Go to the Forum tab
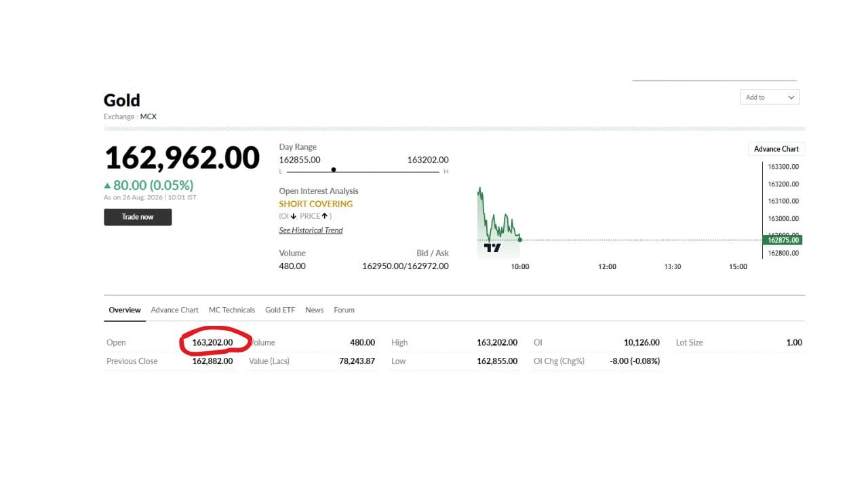The image size is (868, 488). [344, 310]
